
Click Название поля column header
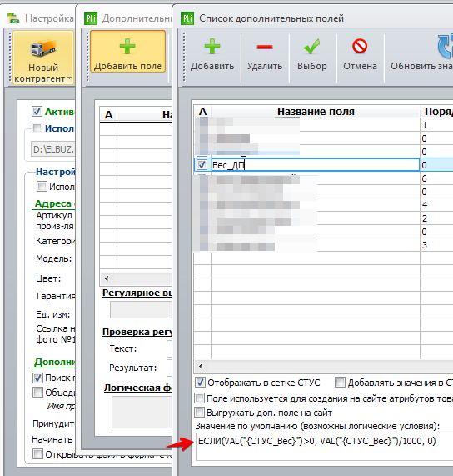[316, 112]
